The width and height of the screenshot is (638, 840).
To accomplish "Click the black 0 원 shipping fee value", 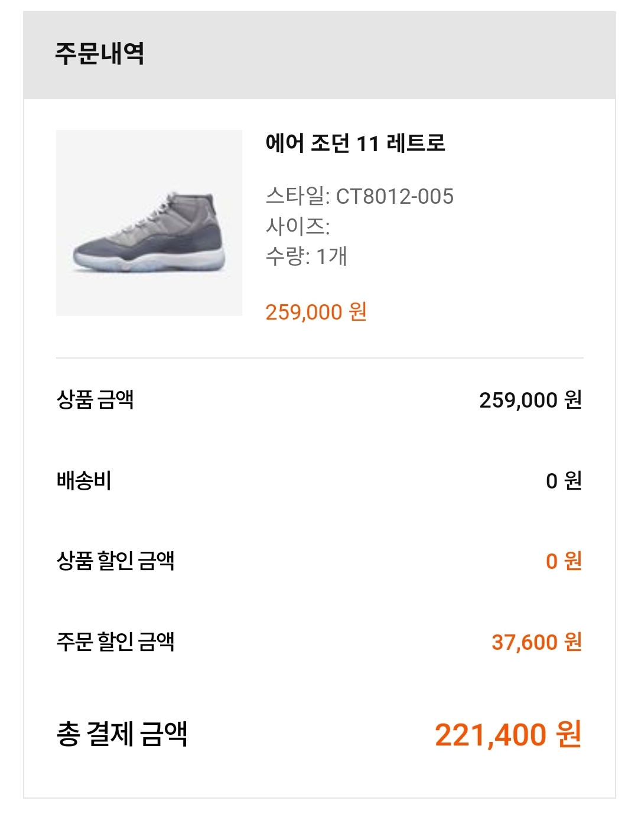I will click(564, 481).
